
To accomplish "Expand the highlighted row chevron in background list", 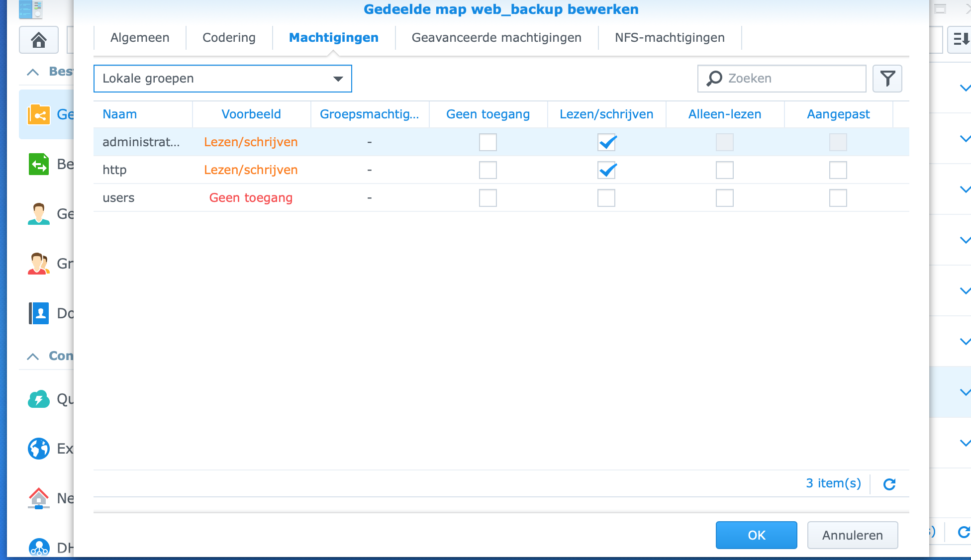I will coord(965,392).
